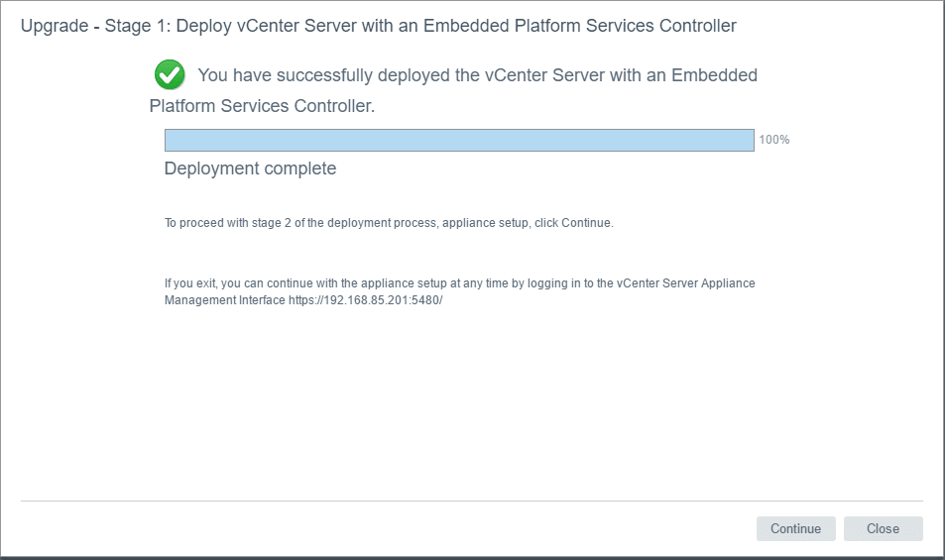The height and width of the screenshot is (560, 945).
Task: Click the blue deployment progress bar
Action: [459, 140]
